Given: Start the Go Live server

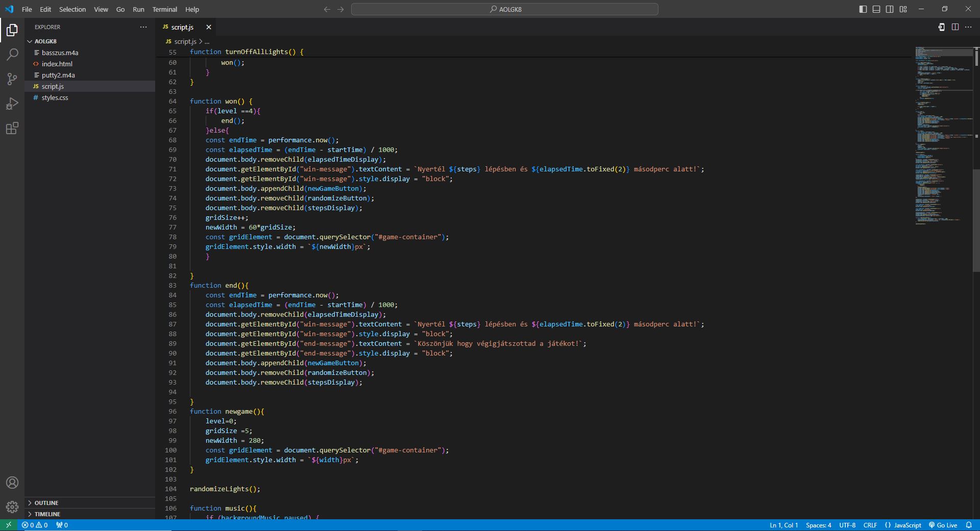Looking at the screenshot, I should pyautogui.click(x=943, y=525).
